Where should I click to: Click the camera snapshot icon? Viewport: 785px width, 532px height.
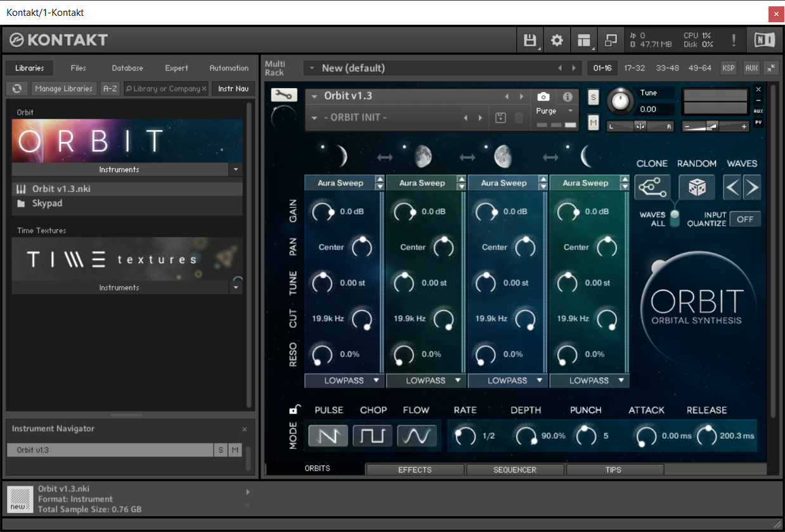[x=543, y=96]
